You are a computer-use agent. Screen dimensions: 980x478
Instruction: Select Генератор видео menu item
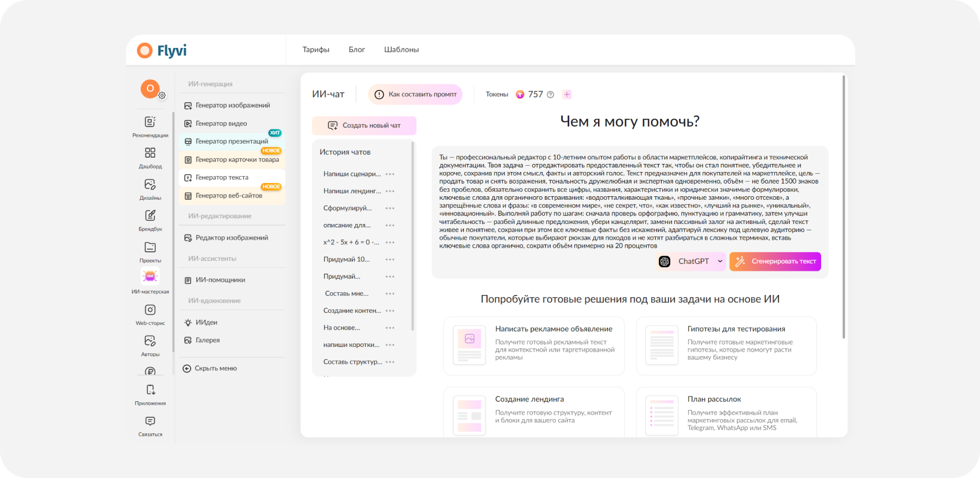(232, 124)
